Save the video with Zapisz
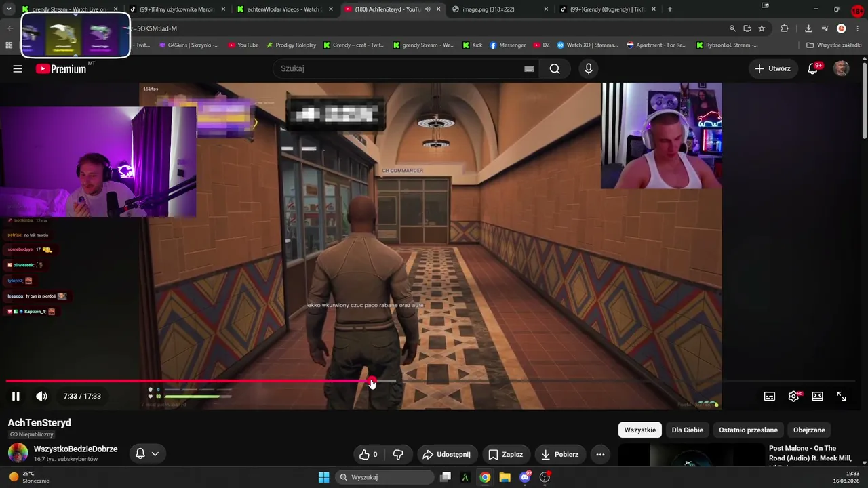Screen dimensions: 868x488 pyautogui.click(x=505, y=454)
